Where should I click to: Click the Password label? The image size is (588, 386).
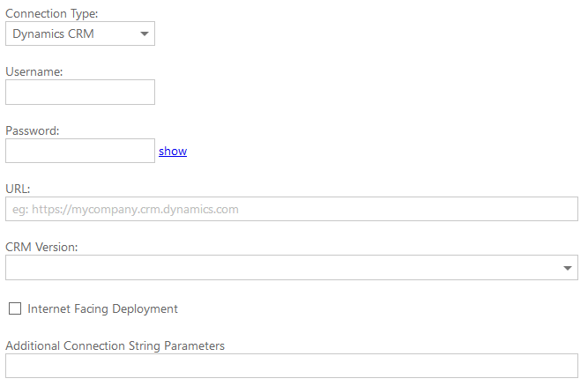pyautogui.click(x=33, y=130)
